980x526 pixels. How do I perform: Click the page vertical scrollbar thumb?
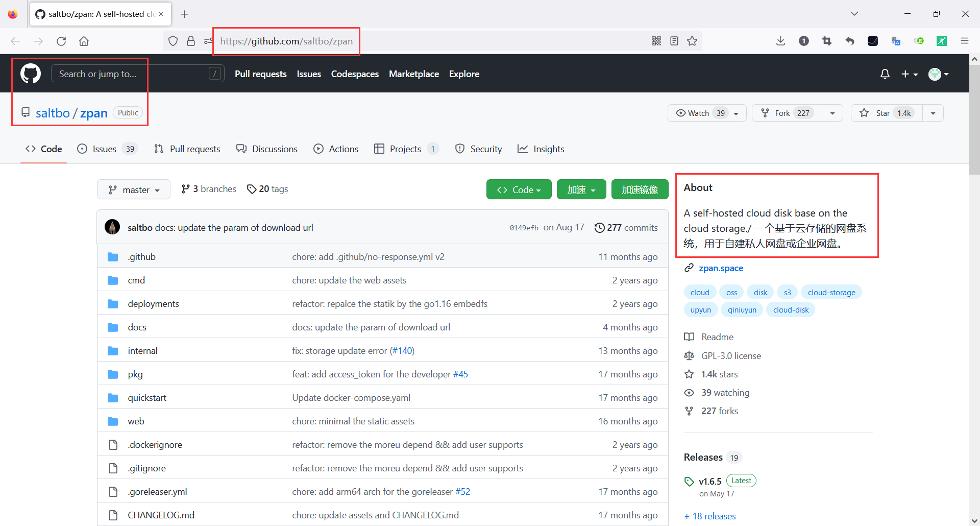(974, 120)
